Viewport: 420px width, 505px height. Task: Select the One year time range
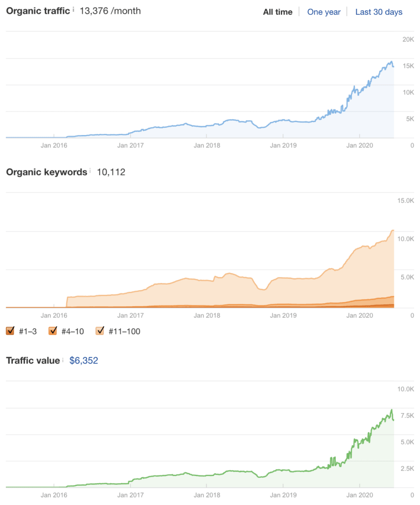click(324, 12)
